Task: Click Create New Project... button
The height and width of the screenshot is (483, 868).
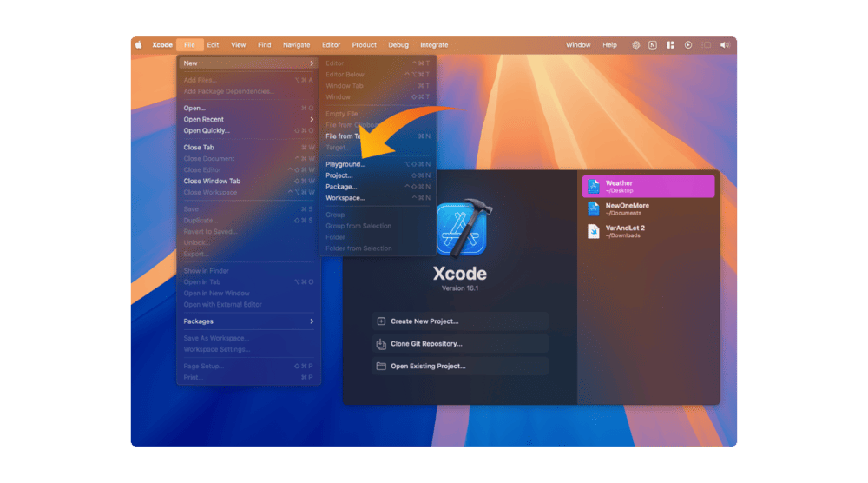Action: pyautogui.click(x=460, y=321)
